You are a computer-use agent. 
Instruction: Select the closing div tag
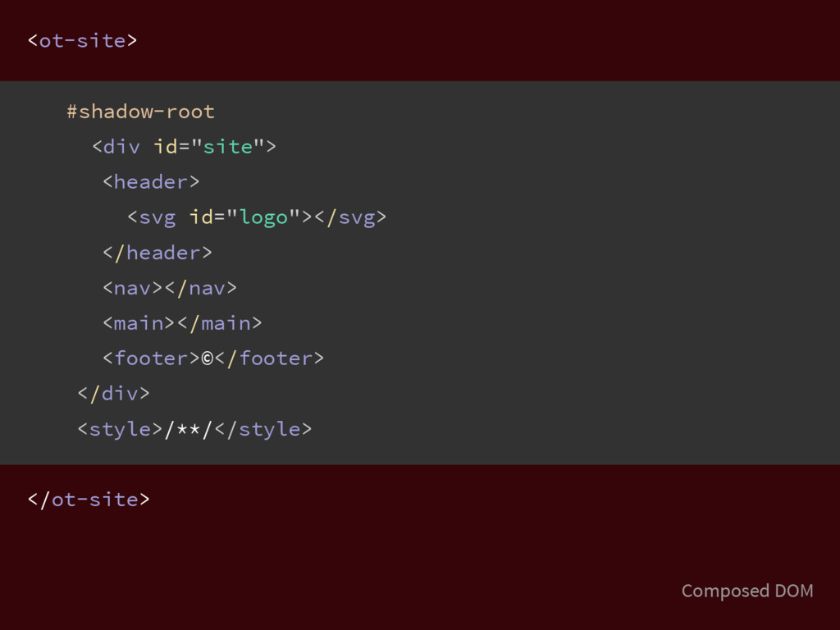point(113,393)
